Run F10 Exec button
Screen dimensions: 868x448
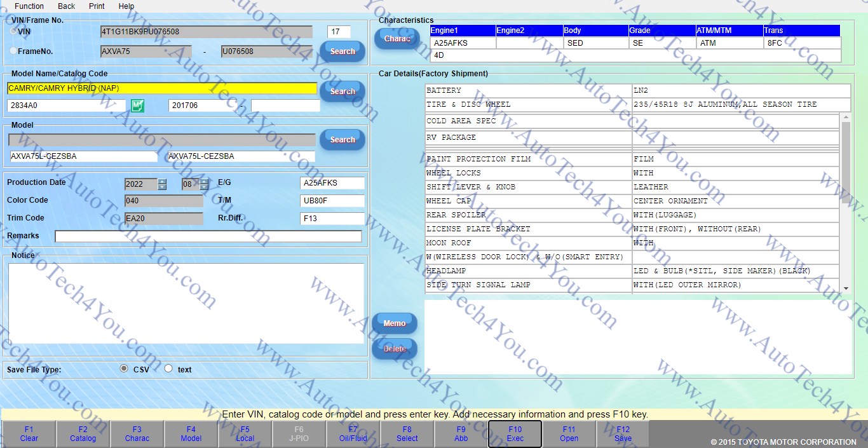[x=515, y=434]
